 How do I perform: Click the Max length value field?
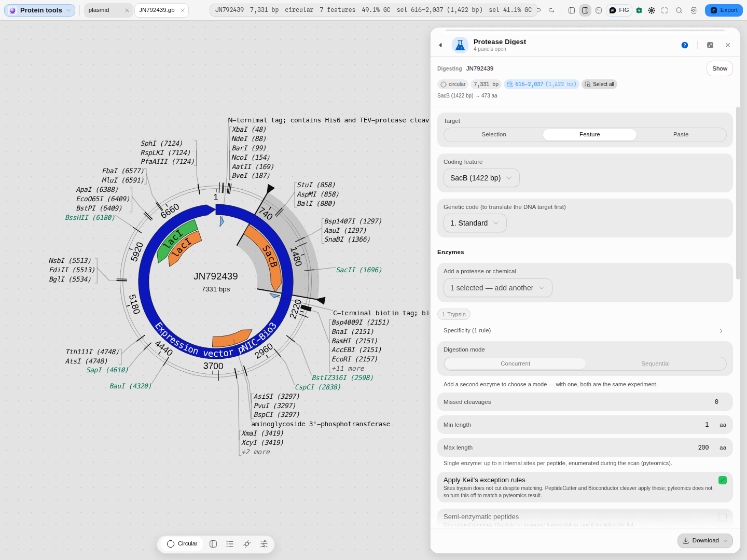click(703, 447)
